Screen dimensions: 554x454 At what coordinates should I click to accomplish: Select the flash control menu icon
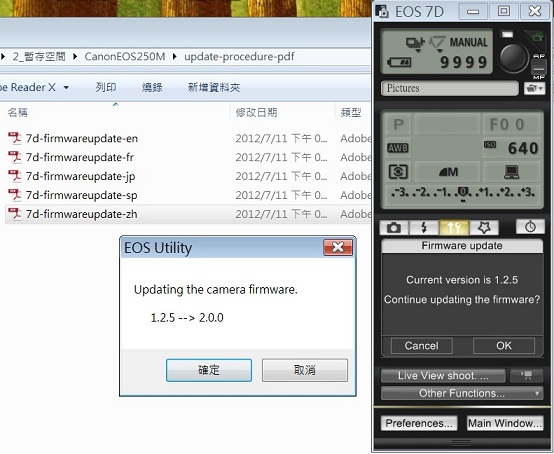(424, 228)
